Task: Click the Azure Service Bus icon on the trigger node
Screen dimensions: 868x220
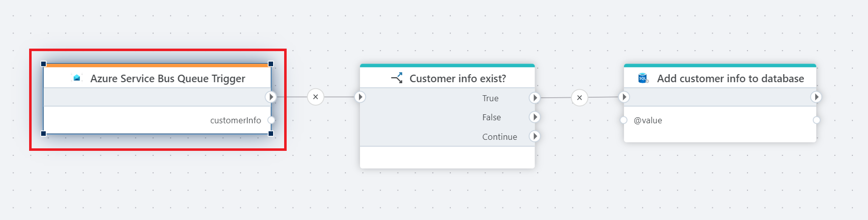Action: (x=77, y=78)
